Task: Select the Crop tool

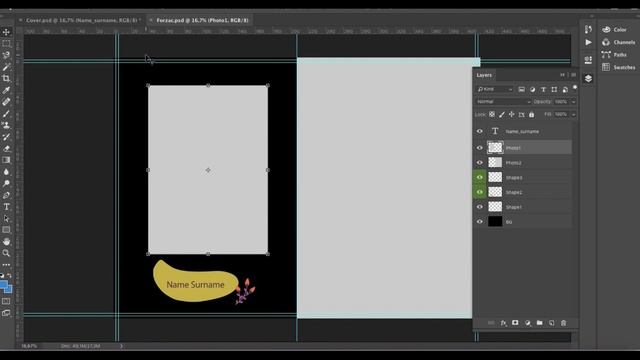Action: pos(6,78)
